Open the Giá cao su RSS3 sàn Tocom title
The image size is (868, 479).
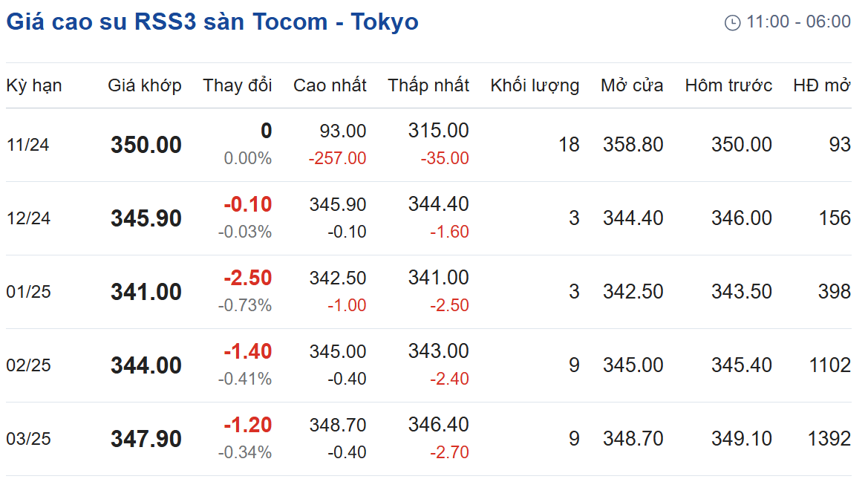(x=212, y=22)
